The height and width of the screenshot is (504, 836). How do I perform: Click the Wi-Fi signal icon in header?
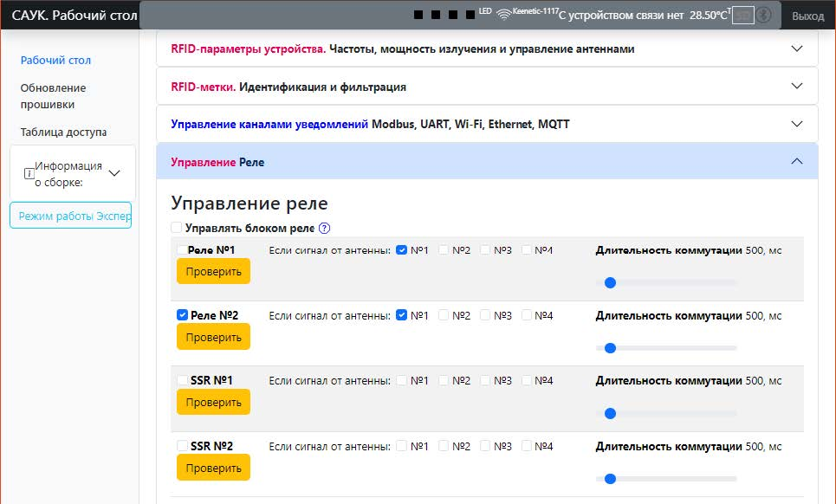503,15
